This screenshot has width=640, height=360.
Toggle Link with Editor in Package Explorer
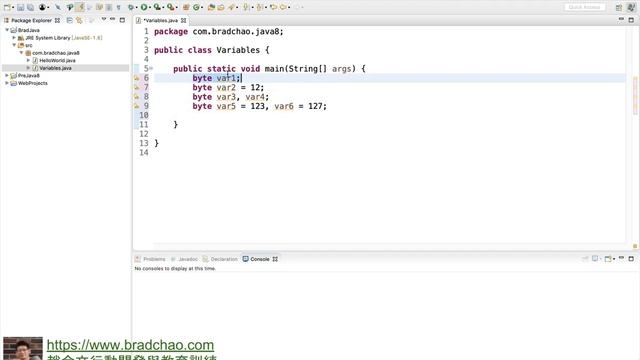(x=79, y=20)
